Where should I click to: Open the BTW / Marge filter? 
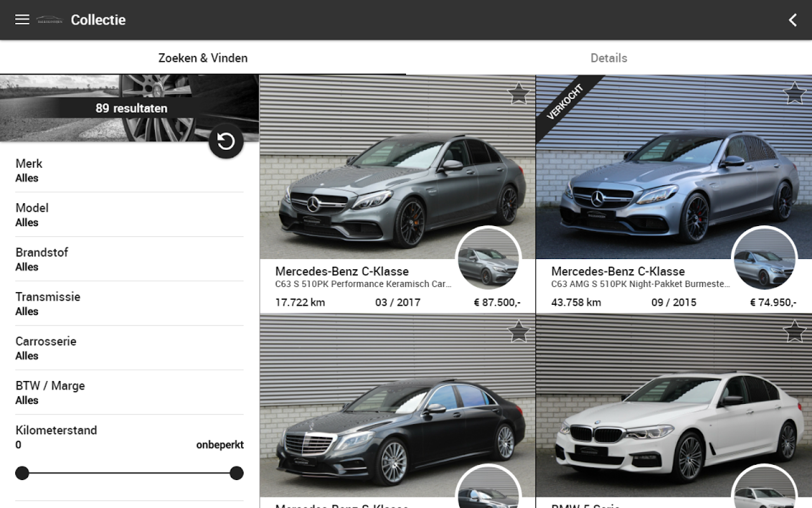click(x=129, y=392)
